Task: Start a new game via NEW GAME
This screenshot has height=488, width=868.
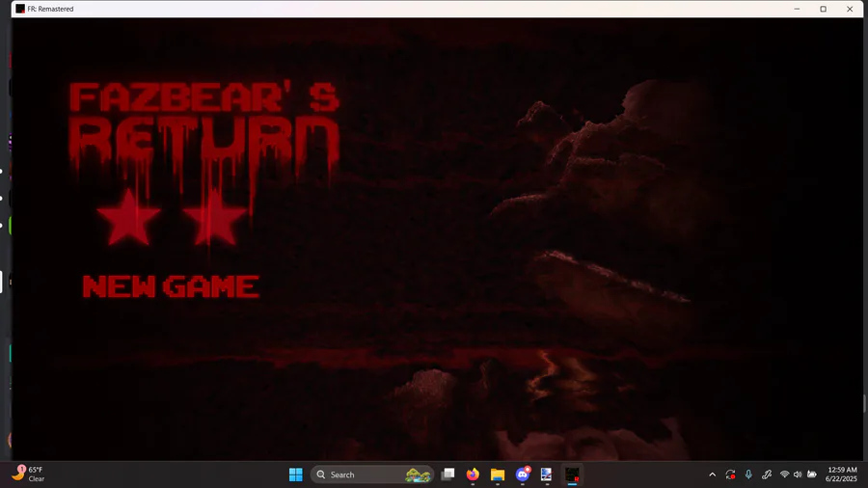Action: 171,286
